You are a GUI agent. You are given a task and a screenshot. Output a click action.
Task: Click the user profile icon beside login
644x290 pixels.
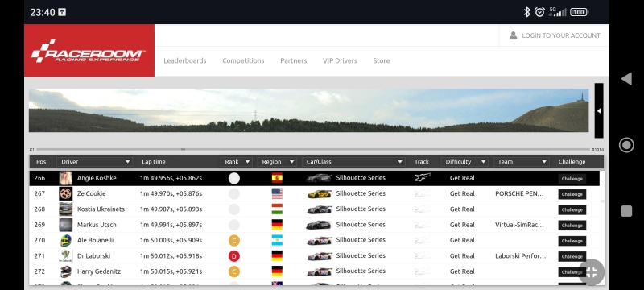pos(513,35)
